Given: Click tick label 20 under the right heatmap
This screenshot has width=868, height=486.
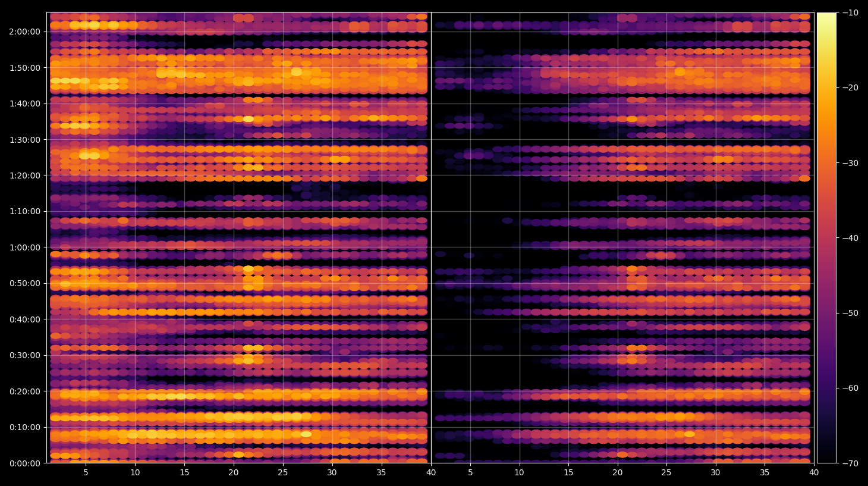Looking at the screenshot, I should click(618, 473).
